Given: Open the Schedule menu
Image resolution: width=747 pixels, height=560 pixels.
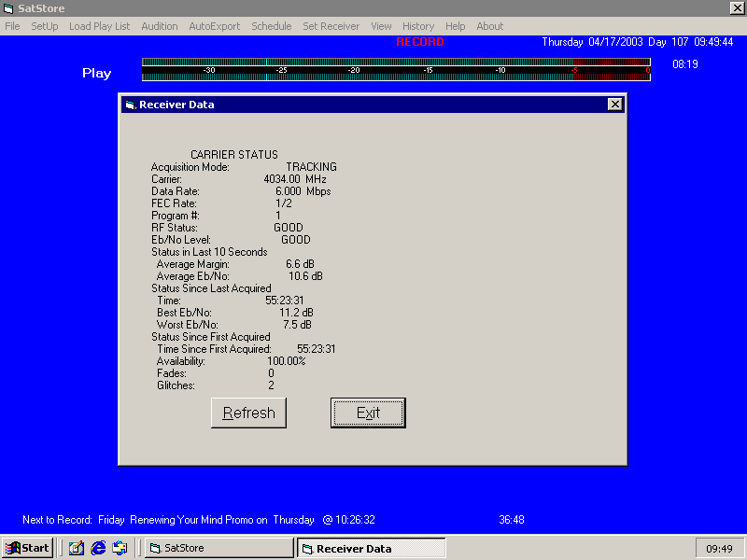Looking at the screenshot, I should pos(271,26).
